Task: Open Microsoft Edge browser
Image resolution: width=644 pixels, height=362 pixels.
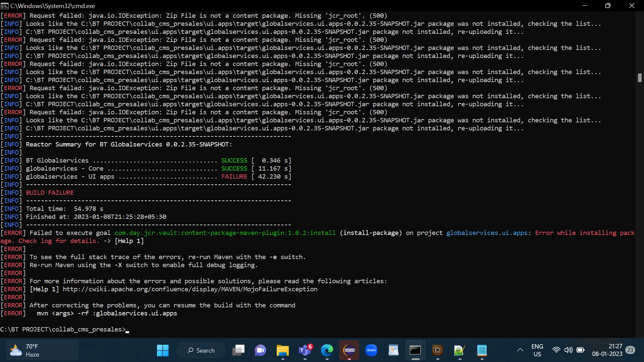Action: click(x=327, y=350)
